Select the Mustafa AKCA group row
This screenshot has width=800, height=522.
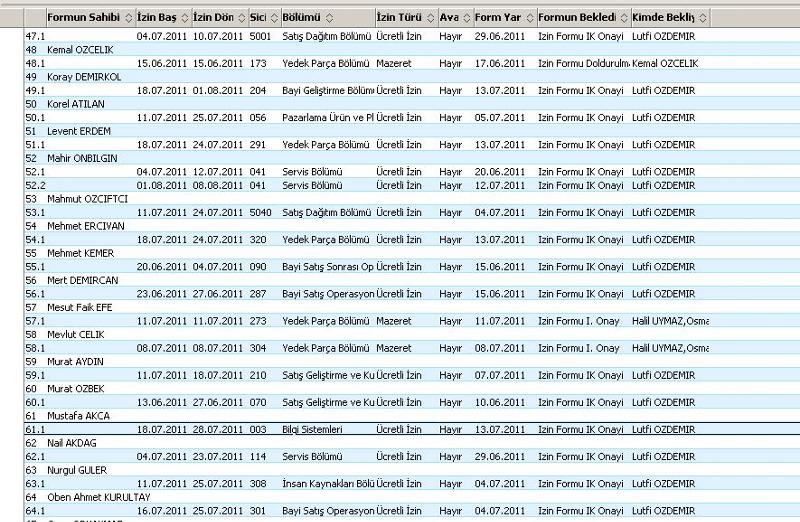pyautogui.click(x=412, y=416)
